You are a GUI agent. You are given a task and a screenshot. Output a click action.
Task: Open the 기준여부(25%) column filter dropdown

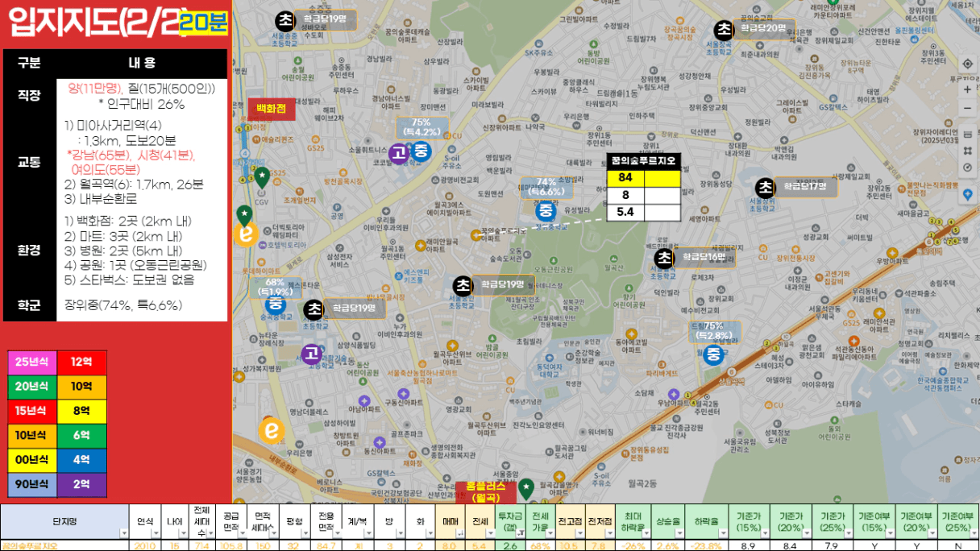(x=974, y=533)
